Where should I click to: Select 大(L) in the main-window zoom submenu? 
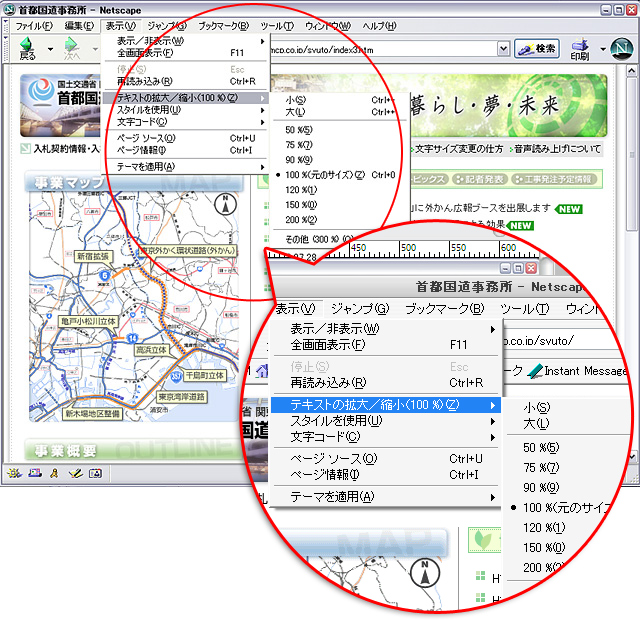[340, 112]
